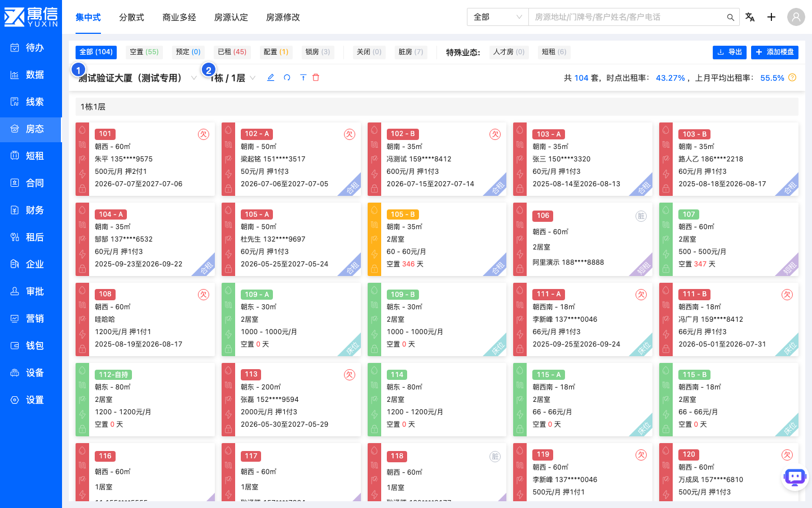
Task: Open 短租 in the sidebar
Action: point(31,156)
